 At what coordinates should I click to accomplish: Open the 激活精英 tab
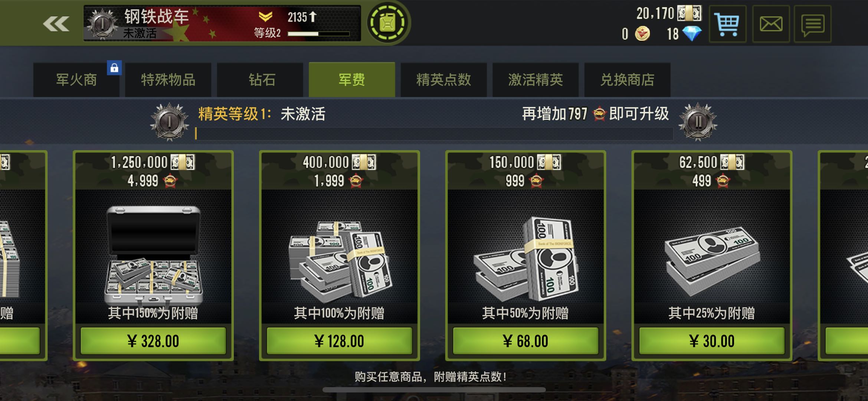tap(535, 80)
